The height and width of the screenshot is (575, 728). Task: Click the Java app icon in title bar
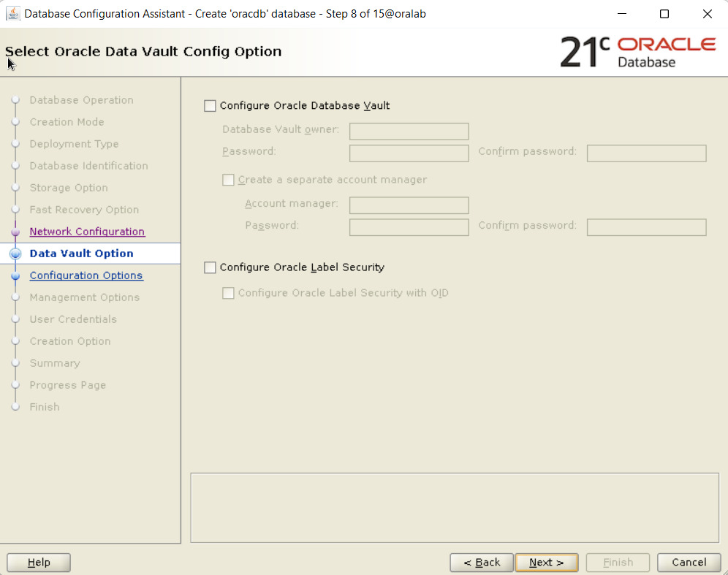tap(13, 14)
